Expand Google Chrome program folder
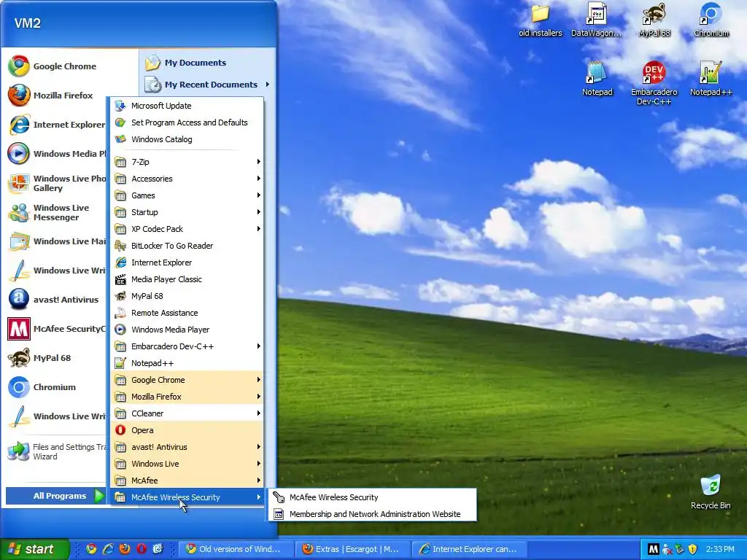The height and width of the screenshot is (560, 747). [187, 379]
